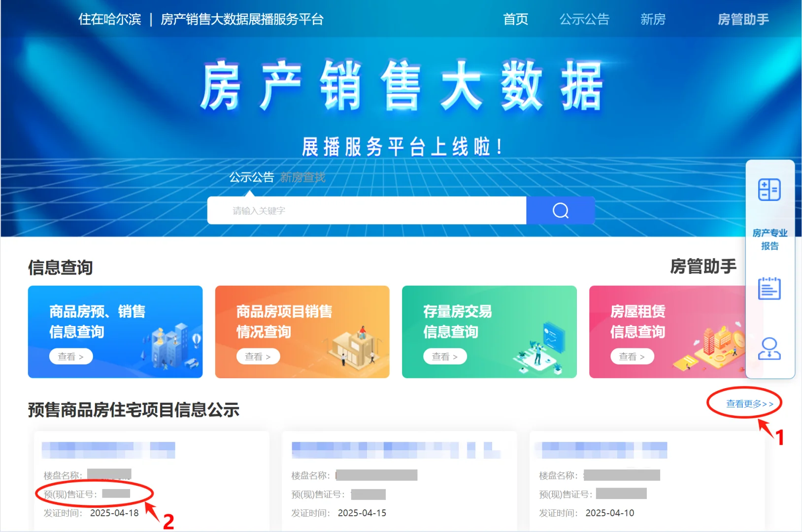Open 新房 in the top navigation
This screenshot has height=532, width=802.
tap(653, 19)
